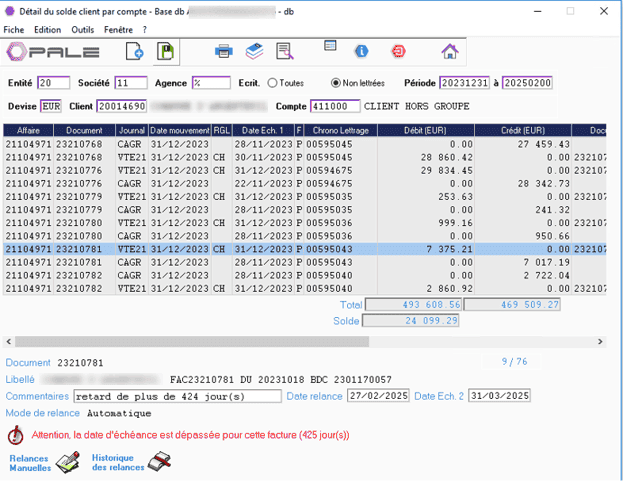623x490 pixels.
Task: Click the Devise EUR field
Action: 51,106
